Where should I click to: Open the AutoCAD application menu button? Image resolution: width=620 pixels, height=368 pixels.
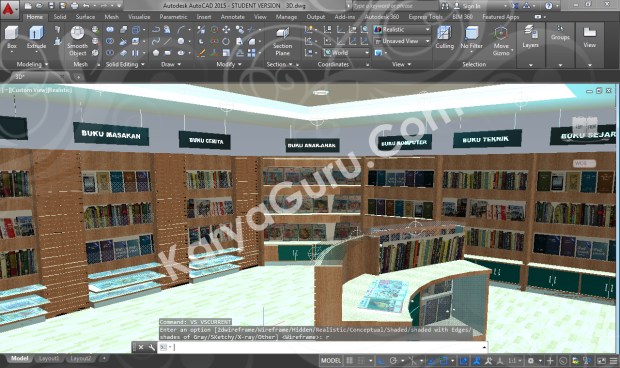9,10
